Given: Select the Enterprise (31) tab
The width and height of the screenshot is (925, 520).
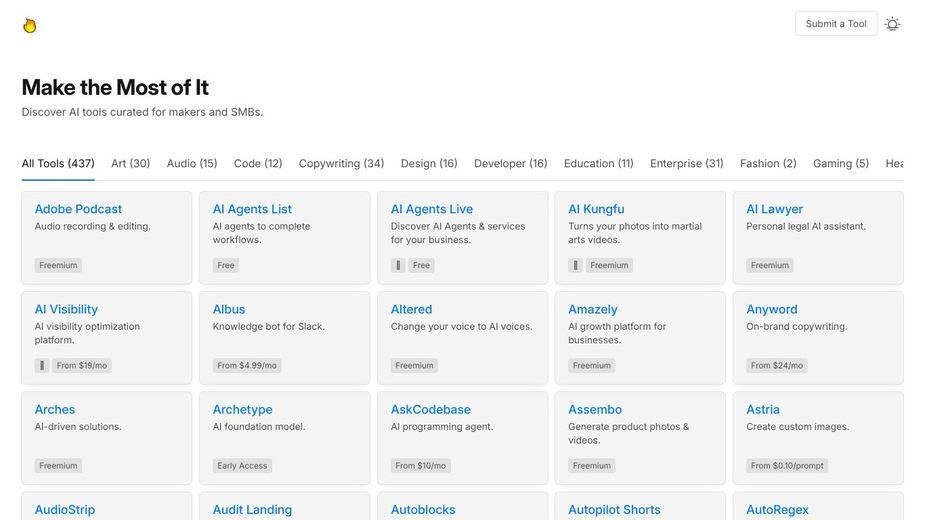Looking at the screenshot, I should pyautogui.click(x=687, y=163).
